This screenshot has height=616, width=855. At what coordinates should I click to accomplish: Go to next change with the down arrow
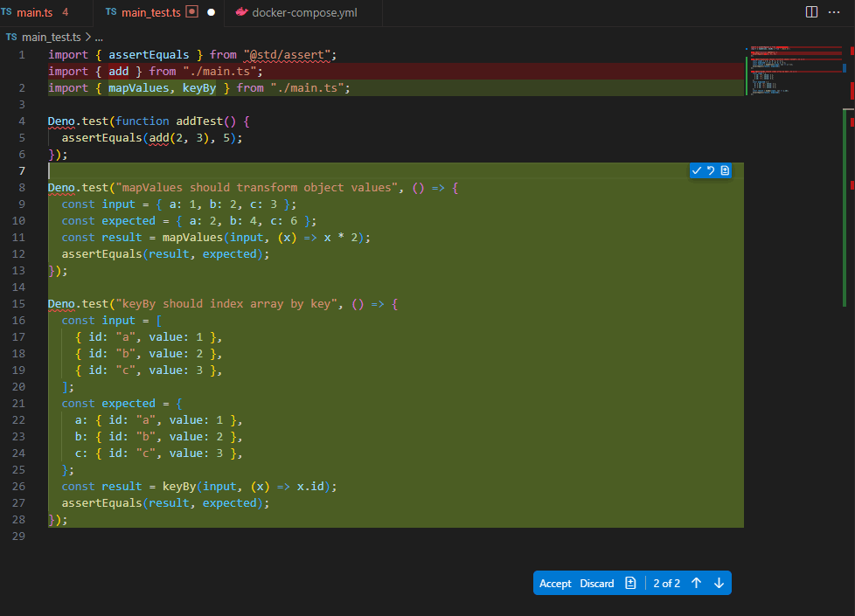coord(719,583)
